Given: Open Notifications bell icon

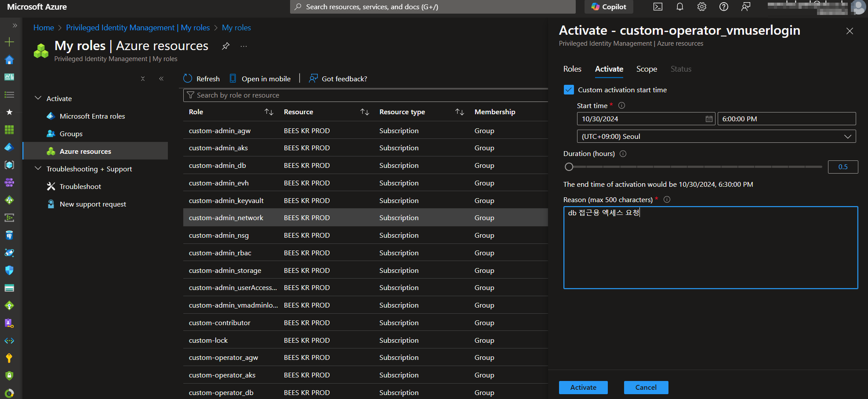Looking at the screenshot, I should (680, 7).
